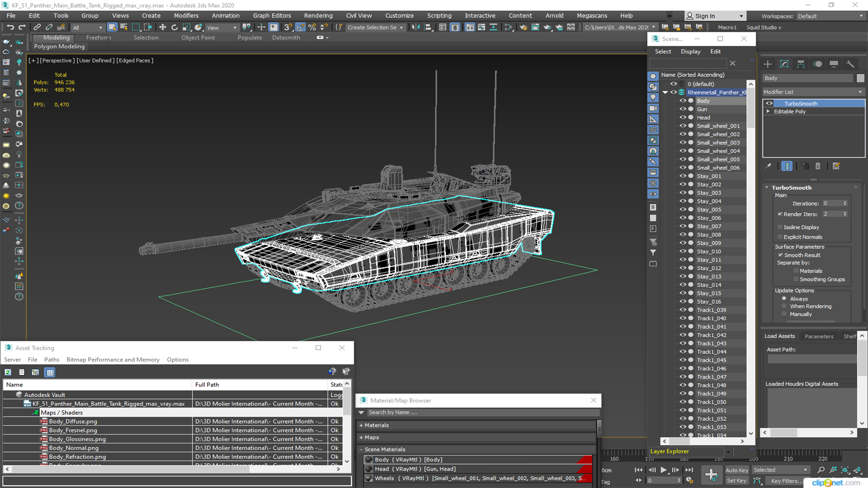Pin the modifier stack

pyautogui.click(x=768, y=166)
